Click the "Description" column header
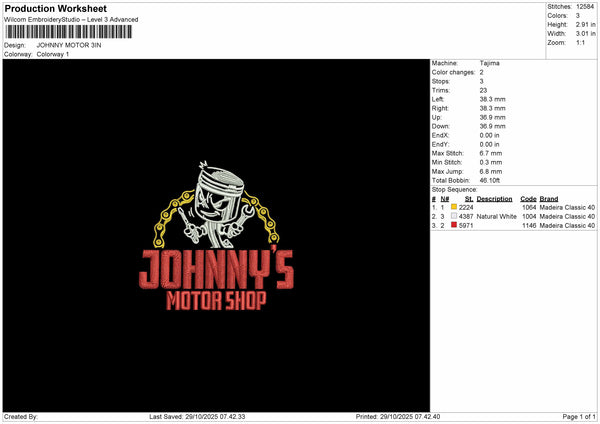The image size is (600, 424). pos(494,199)
